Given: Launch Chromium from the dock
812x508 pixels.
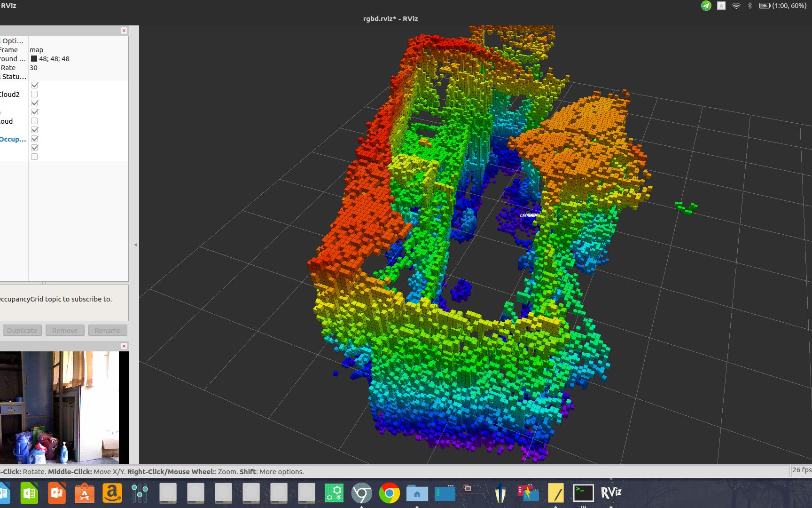Looking at the screenshot, I should click(362, 493).
